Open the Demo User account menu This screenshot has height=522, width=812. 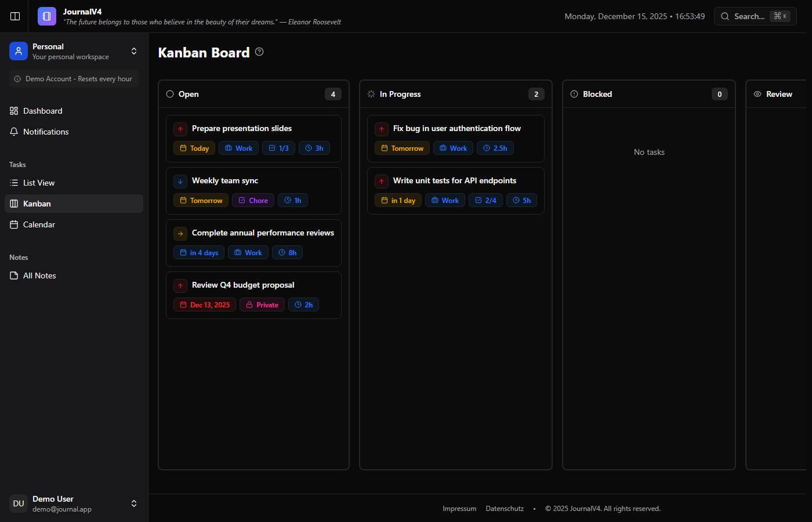click(134, 503)
